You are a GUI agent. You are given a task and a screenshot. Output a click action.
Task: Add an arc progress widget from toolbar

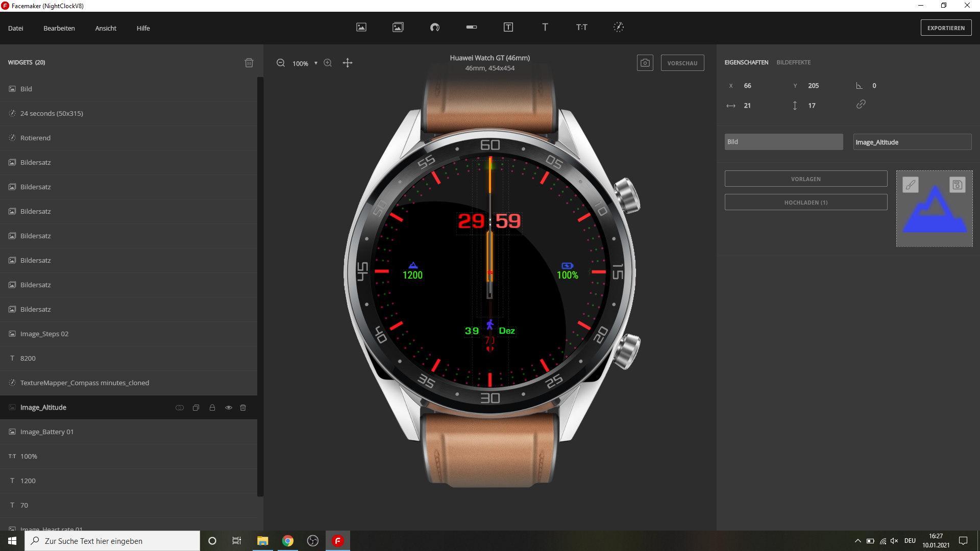pos(435,27)
